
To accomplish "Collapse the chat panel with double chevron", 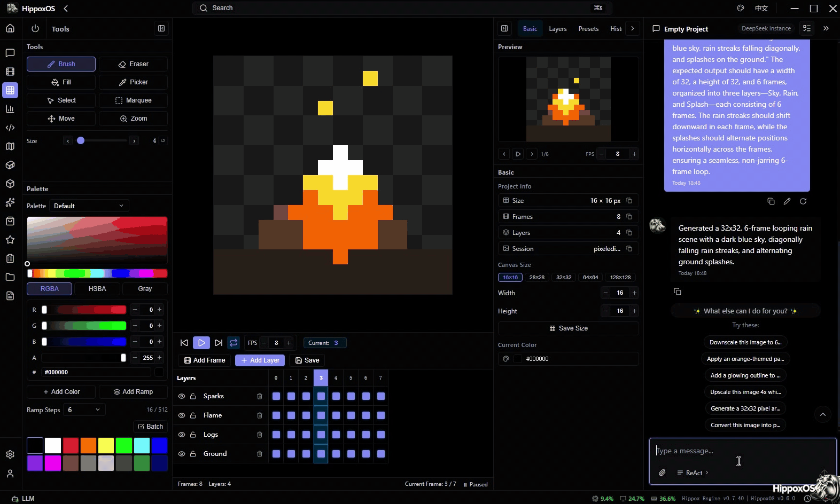I will coord(826,29).
